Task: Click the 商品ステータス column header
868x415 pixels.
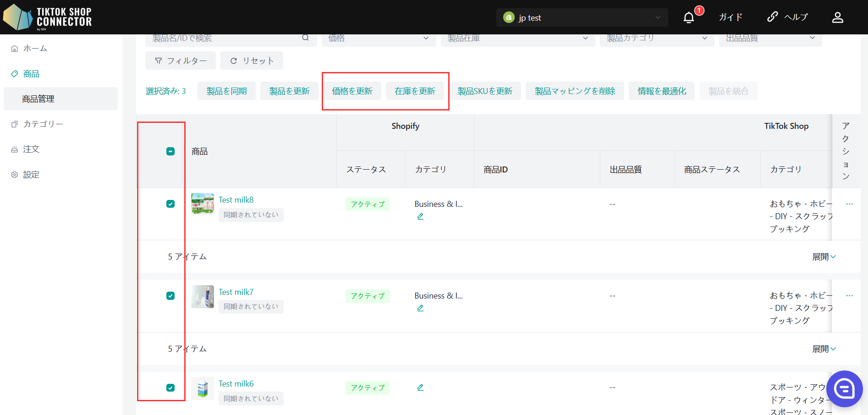Action: pos(712,170)
